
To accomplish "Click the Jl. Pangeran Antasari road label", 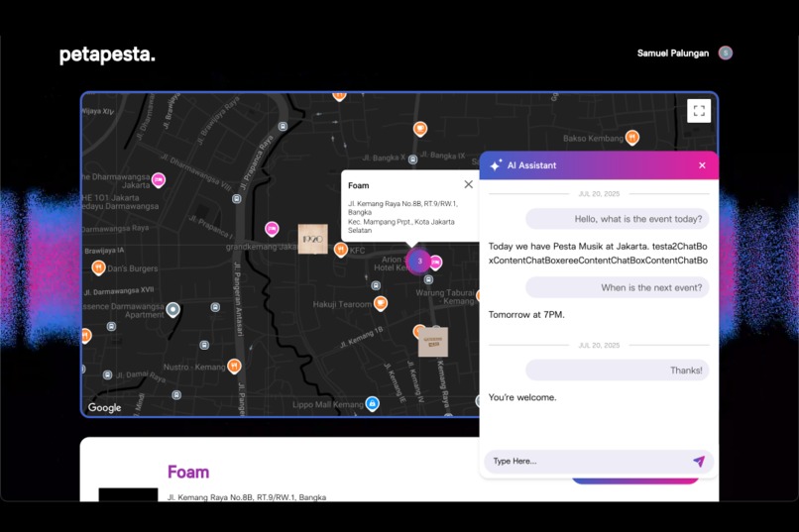I will (x=238, y=299).
